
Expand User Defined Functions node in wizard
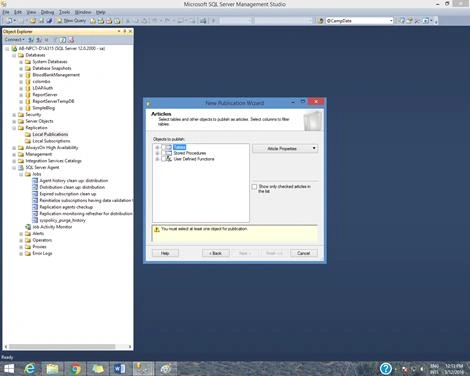pyautogui.click(x=157, y=159)
